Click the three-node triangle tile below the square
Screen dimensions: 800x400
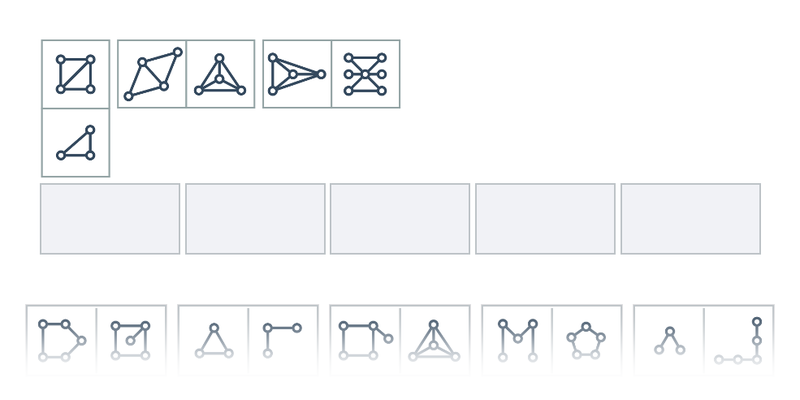tap(76, 142)
